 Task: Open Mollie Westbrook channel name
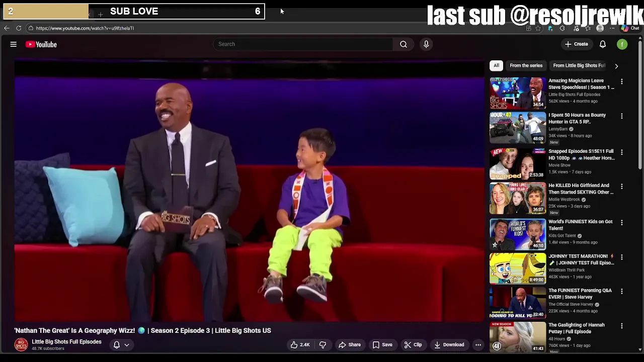564,200
